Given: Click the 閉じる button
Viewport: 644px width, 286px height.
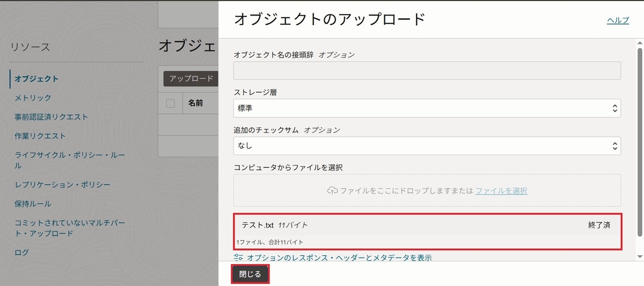Looking at the screenshot, I should click(x=250, y=274).
